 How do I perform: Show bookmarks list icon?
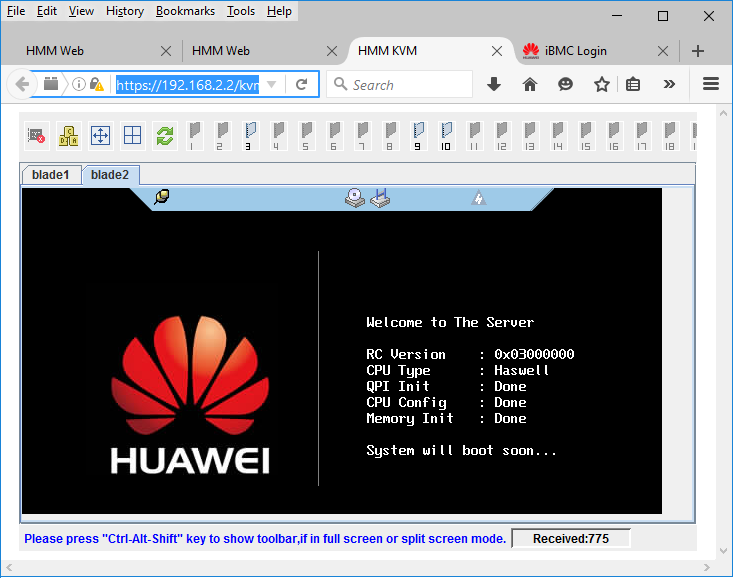[633, 85]
